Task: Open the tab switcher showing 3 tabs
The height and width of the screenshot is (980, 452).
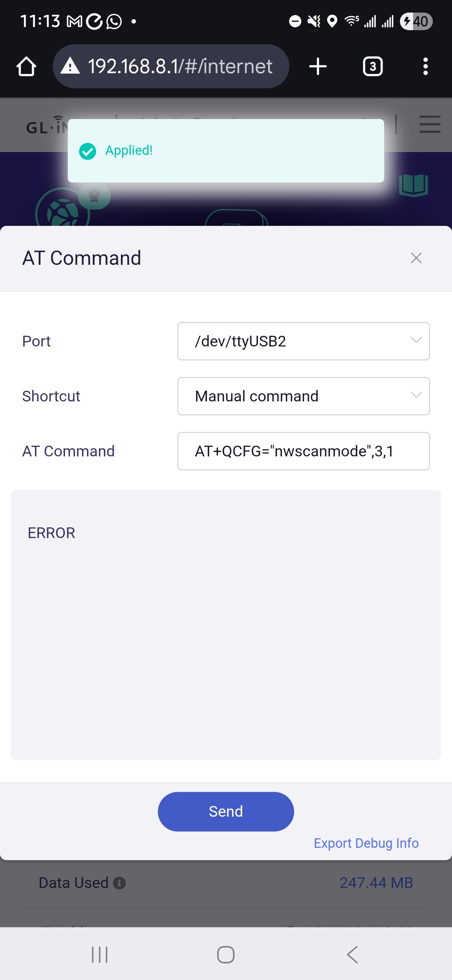Action: (373, 67)
